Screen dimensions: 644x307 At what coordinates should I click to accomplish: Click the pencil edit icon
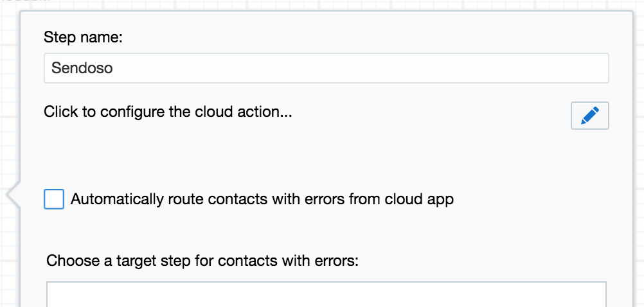[589, 116]
